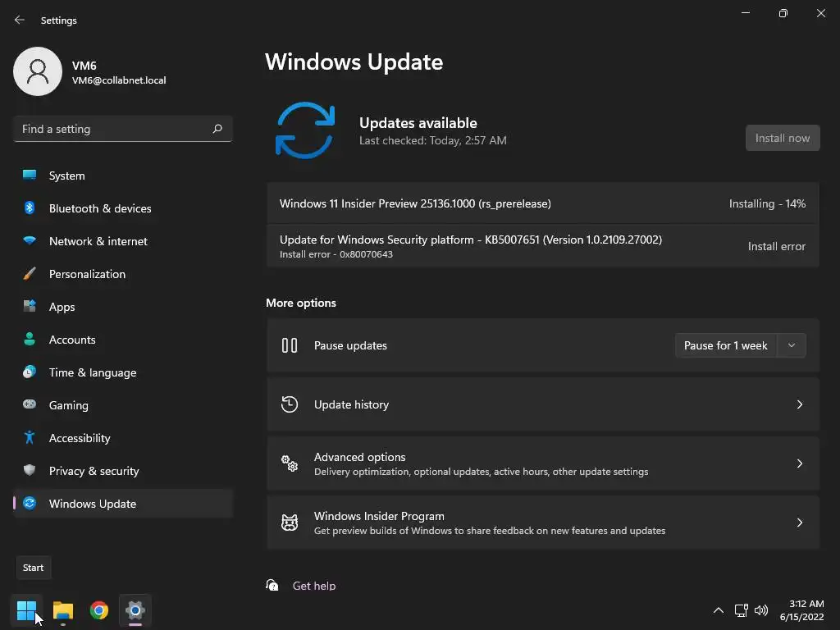Open Advanced options chevron
840x630 pixels.
click(x=799, y=463)
